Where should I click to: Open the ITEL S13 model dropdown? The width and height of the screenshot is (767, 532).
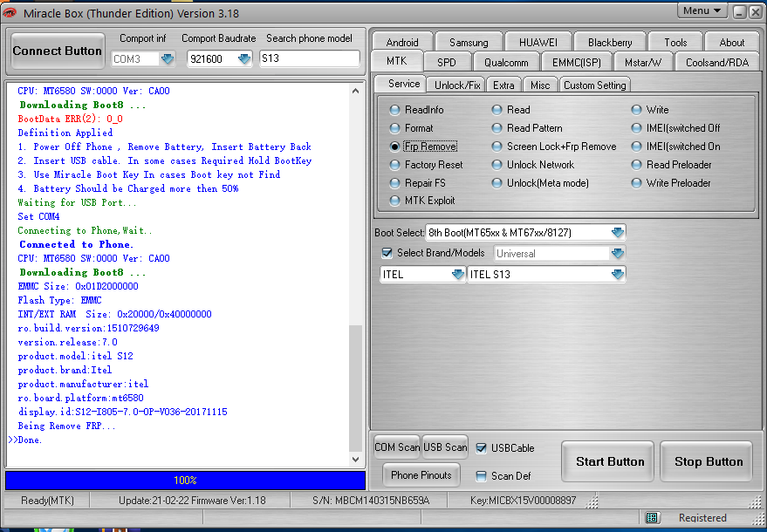[x=618, y=275]
